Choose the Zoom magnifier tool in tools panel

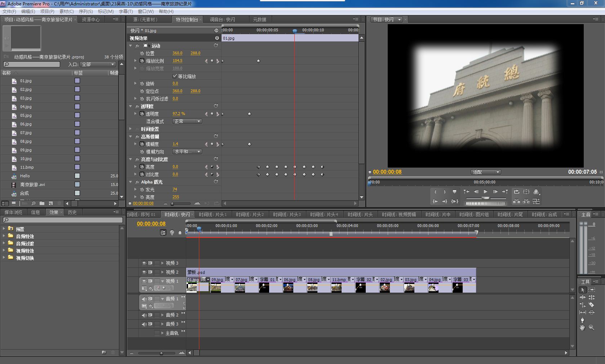click(x=591, y=328)
